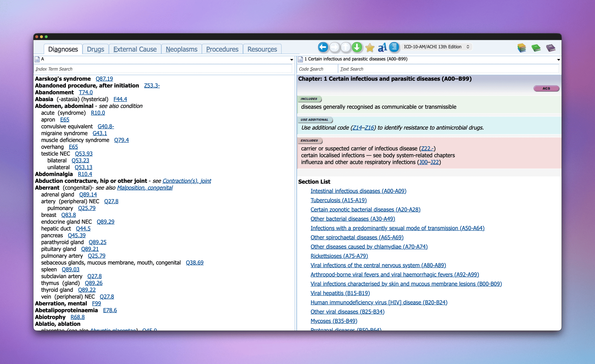Click the USE ADDITIONAL label tag
The image size is (595, 364).
315,119
